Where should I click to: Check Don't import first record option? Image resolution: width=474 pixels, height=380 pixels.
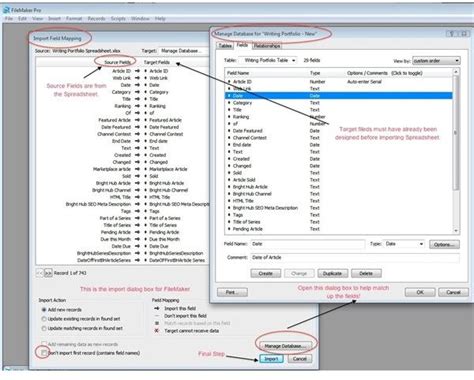(x=44, y=353)
